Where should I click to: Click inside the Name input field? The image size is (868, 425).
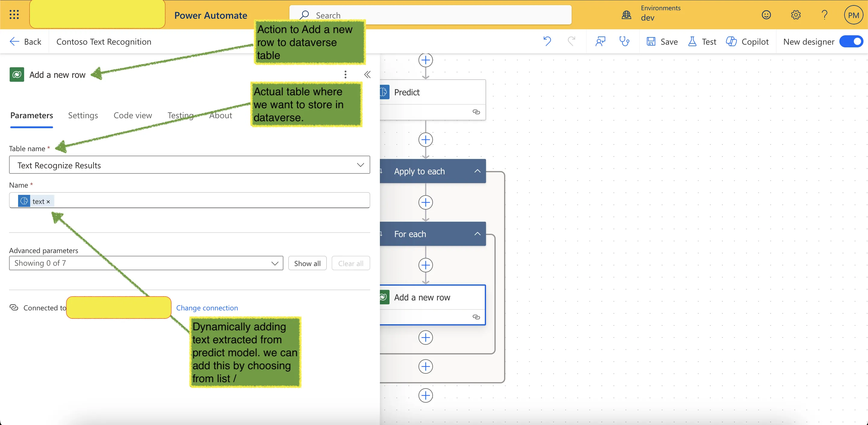(x=189, y=201)
